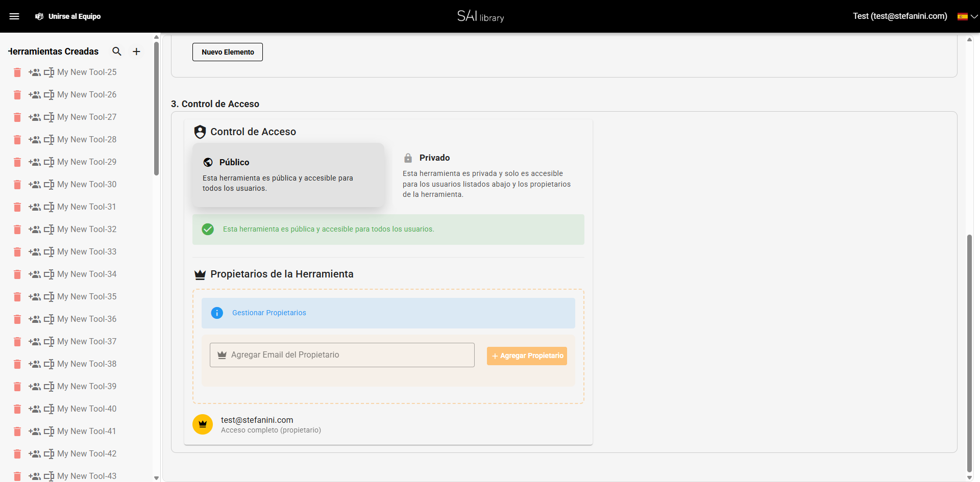The height and width of the screenshot is (482, 980).
Task: Open share users icon for My New Tool-26
Action: [x=35, y=94]
